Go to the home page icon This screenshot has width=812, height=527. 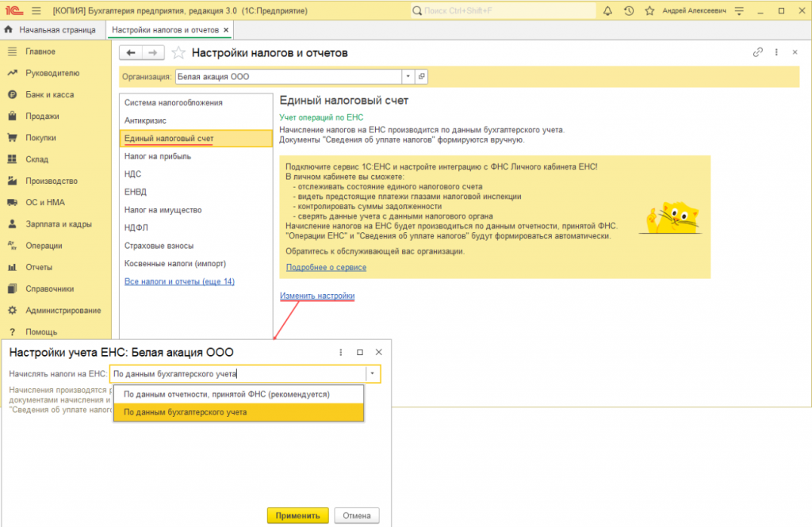8,30
